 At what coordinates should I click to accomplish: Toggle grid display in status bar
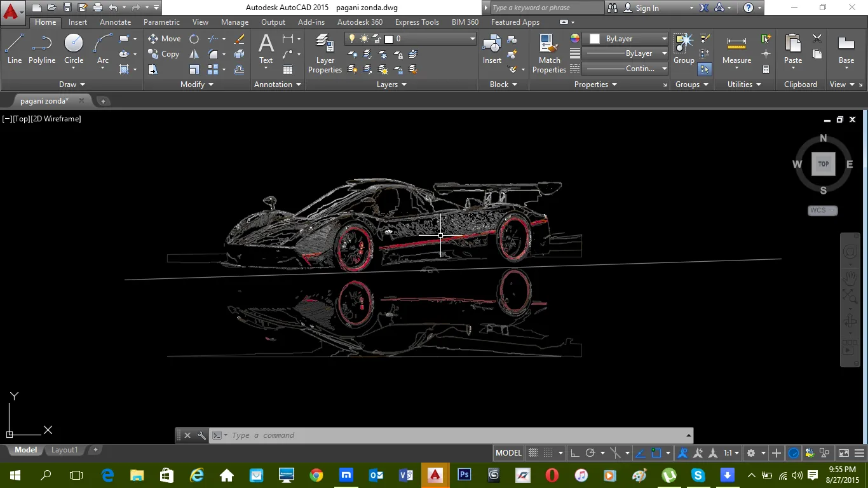(x=533, y=453)
